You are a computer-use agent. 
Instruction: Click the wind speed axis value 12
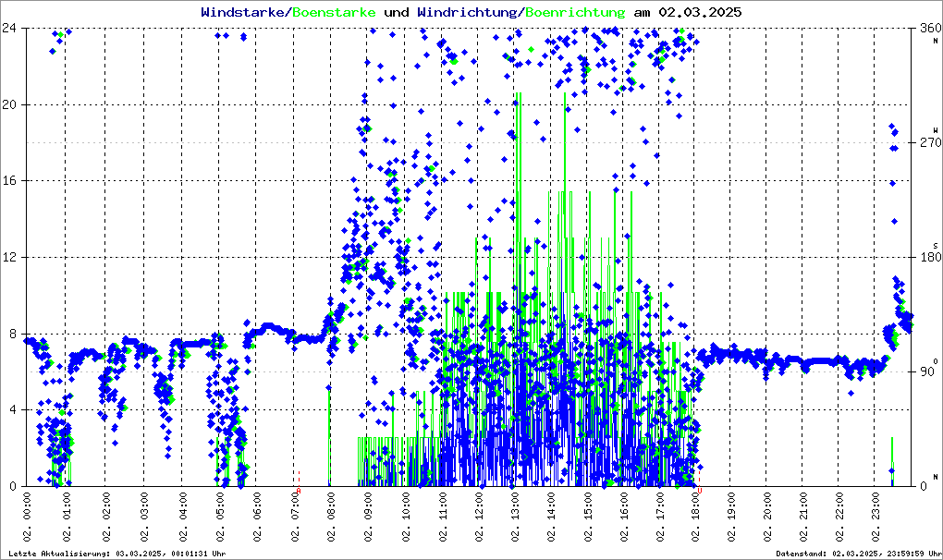(x=9, y=257)
